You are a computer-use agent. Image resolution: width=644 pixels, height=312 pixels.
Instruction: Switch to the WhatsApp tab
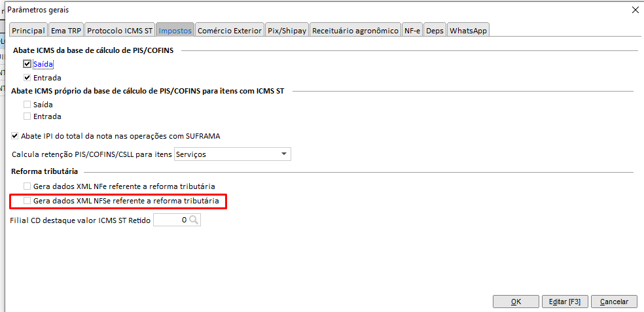pyautogui.click(x=468, y=30)
